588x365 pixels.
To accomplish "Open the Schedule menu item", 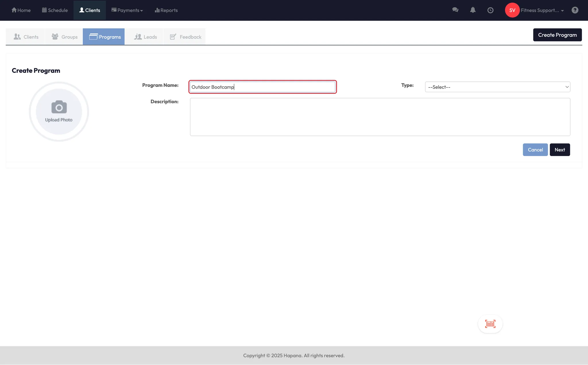I will coord(55,10).
